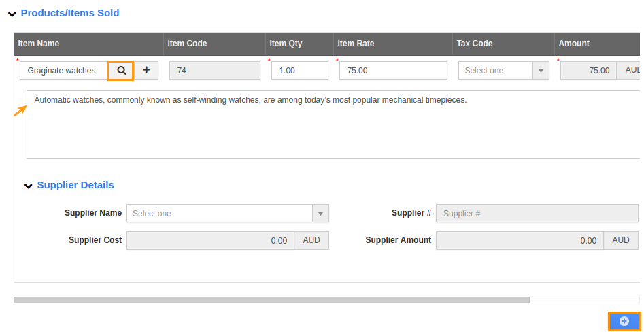The height and width of the screenshot is (332, 644).
Task: Click the item description text area
Action: pyautogui.click(x=333, y=124)
